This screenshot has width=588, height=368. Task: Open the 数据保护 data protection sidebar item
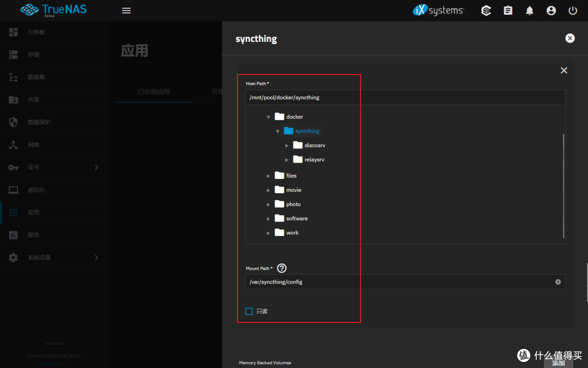54,122
